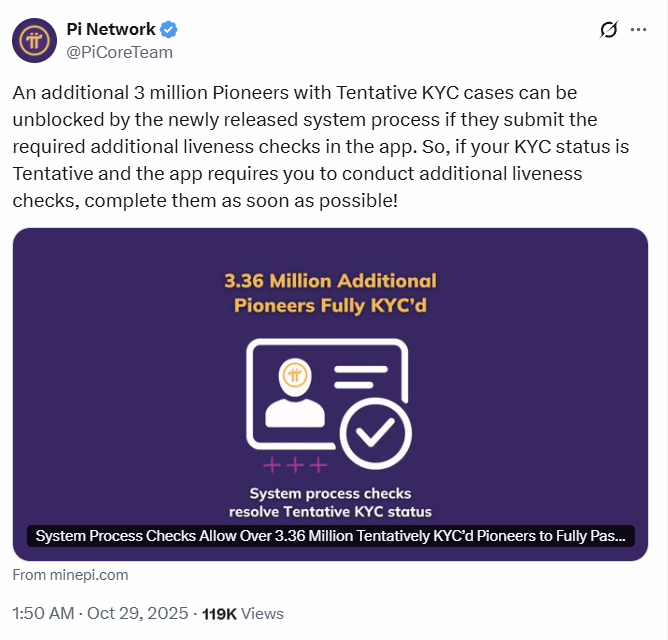View the 119K Views count

coord(243,613)
